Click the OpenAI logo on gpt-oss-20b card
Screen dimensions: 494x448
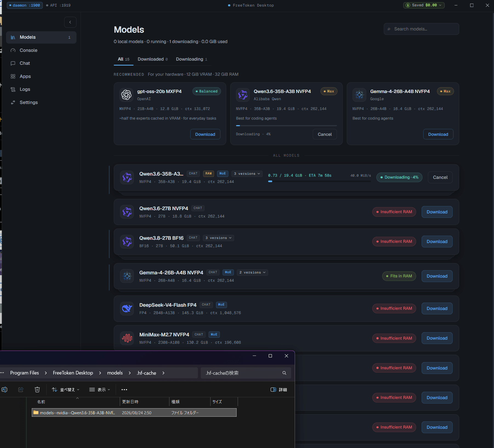point(126,95)
